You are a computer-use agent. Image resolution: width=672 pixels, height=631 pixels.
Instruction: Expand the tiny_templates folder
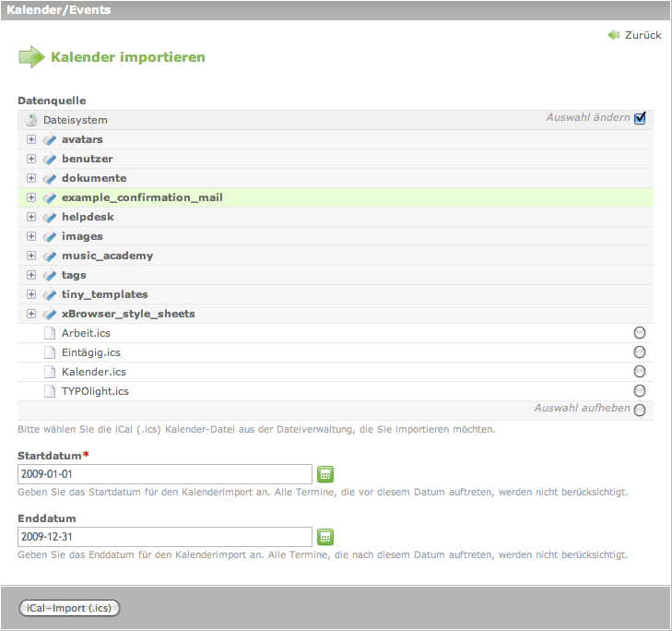point(31,294)
